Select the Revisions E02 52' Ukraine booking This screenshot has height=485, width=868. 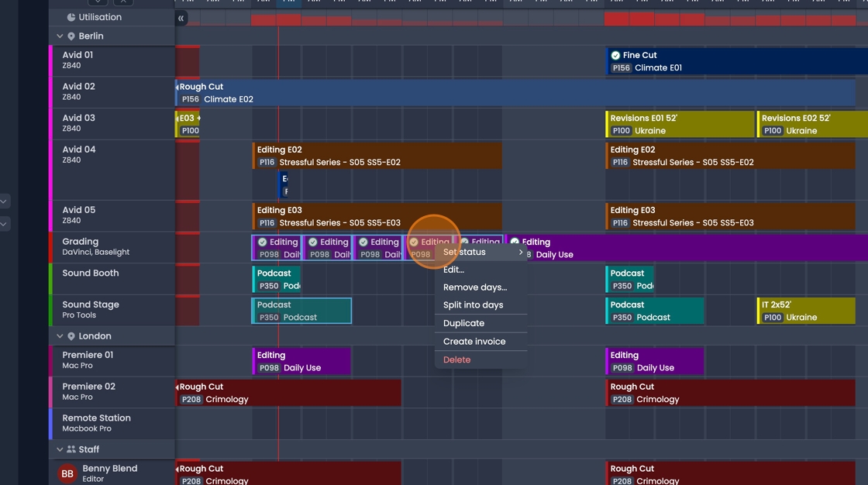click(x=811, y=124)
